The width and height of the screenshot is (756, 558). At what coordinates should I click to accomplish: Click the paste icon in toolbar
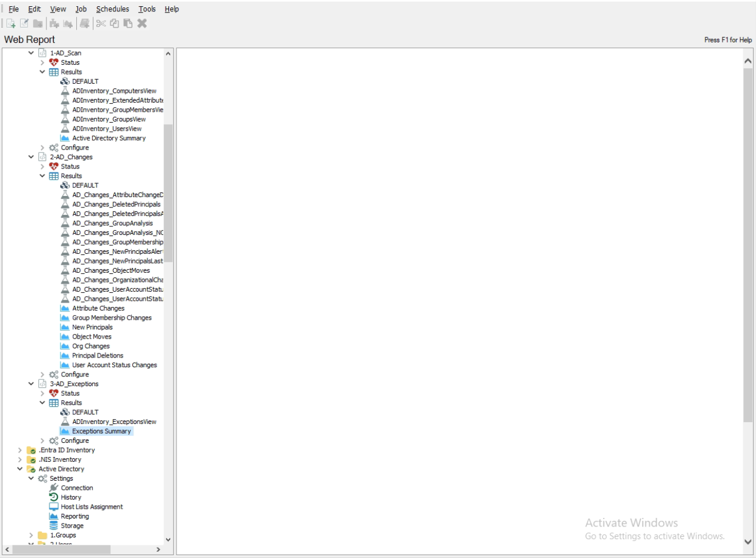pos(128,23)
